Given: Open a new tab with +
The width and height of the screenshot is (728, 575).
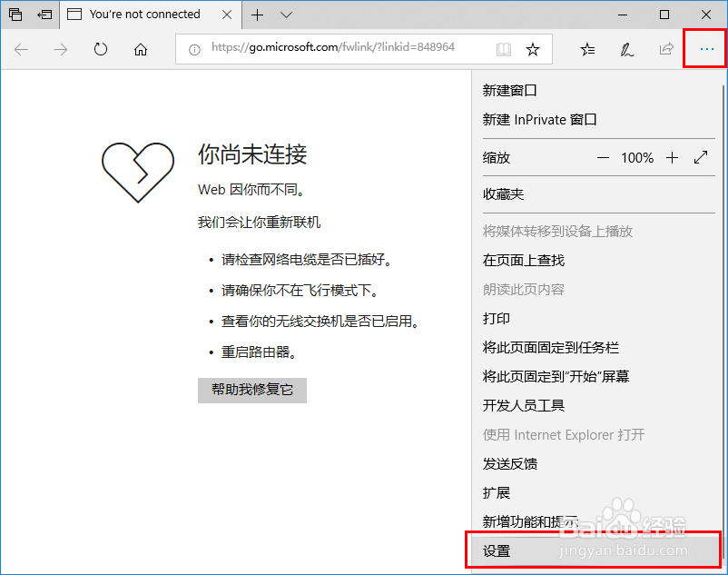Looking at the screenshot, I should 257,15.
